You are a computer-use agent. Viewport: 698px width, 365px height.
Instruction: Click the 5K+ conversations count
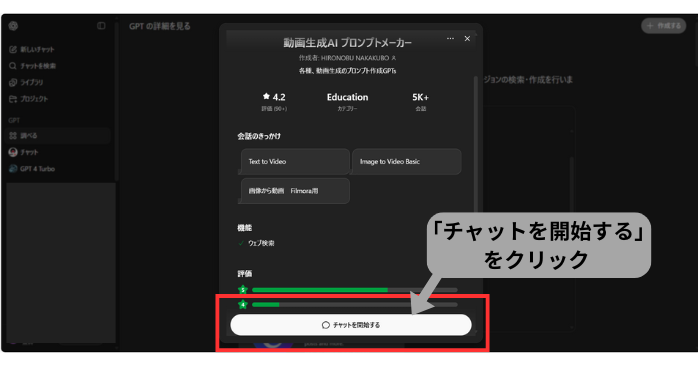point(420,97)
